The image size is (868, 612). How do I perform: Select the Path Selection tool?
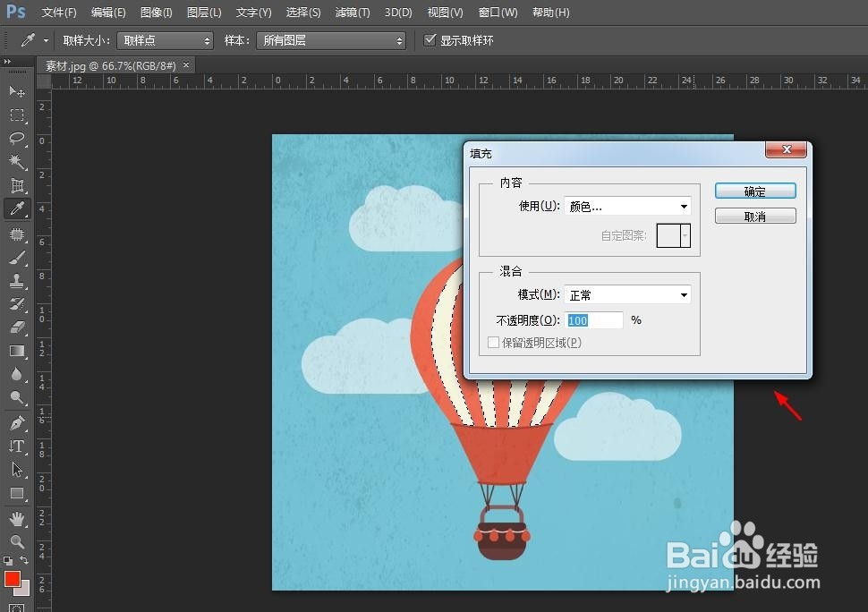pos(17,469)
